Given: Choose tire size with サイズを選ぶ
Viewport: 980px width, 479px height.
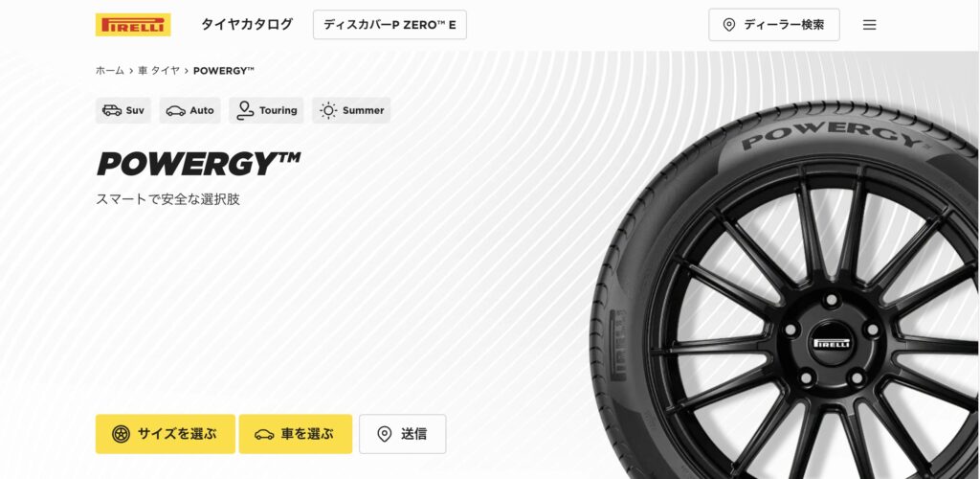Looking at the screenshot, I should (165, 434).
